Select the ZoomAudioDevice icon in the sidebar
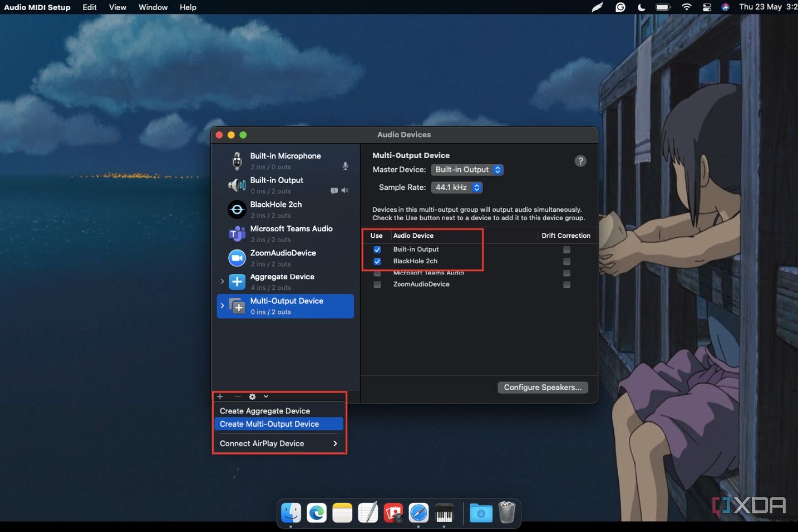Image resolution: width=798 pixels, height=532 pixels. click(x=237, y=258)
